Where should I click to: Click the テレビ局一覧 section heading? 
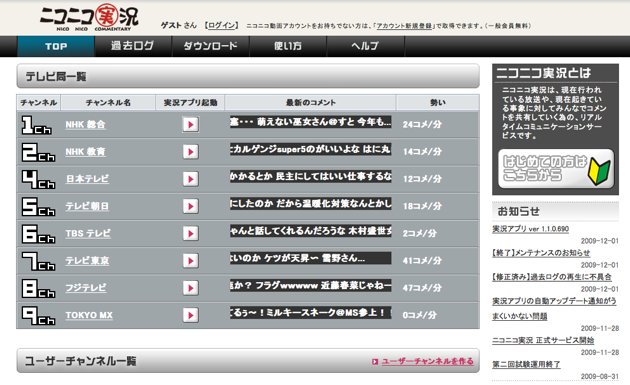coord(56,76)
